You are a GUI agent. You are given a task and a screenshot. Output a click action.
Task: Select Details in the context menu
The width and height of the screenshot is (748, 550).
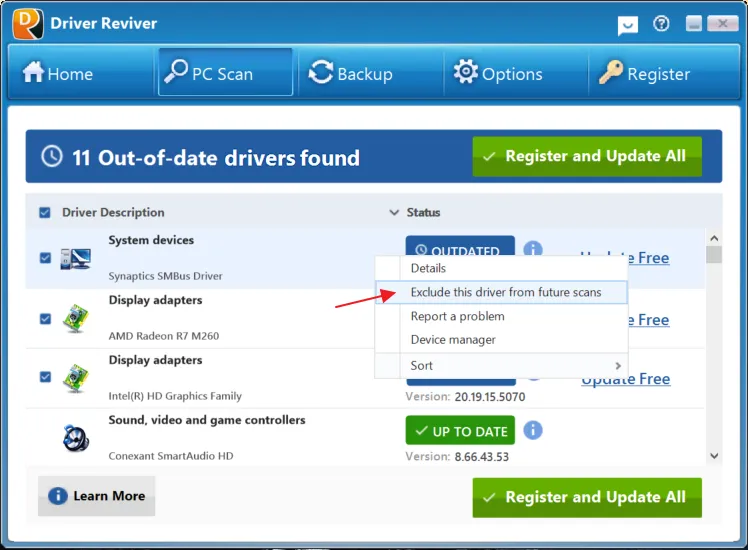[501, 268]
